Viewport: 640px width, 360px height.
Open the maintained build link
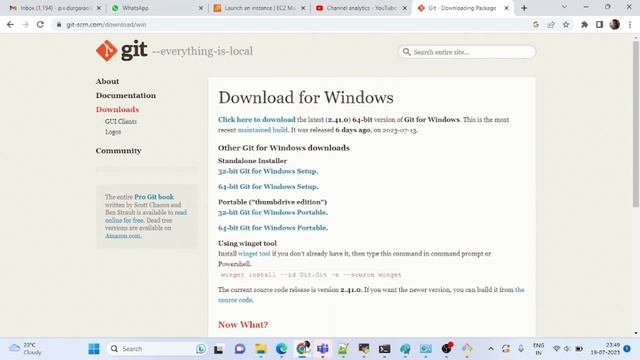click(x=262, y=130)
